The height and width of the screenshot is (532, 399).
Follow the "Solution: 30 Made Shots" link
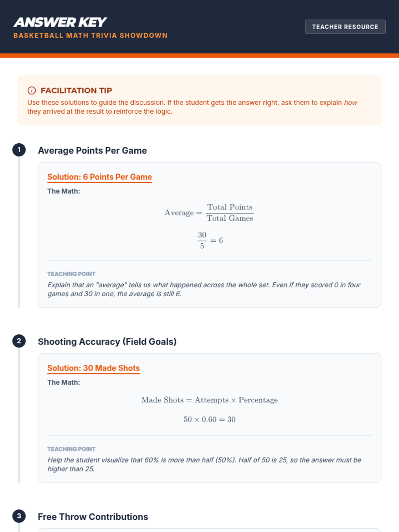coord(93,368)
